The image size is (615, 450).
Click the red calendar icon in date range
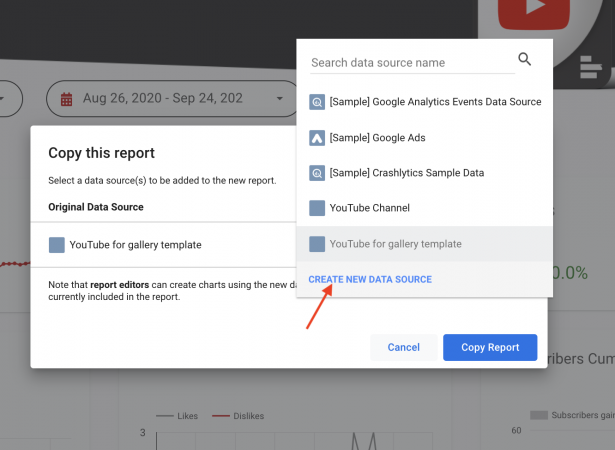pyautogui.click(x=66, y=99)
